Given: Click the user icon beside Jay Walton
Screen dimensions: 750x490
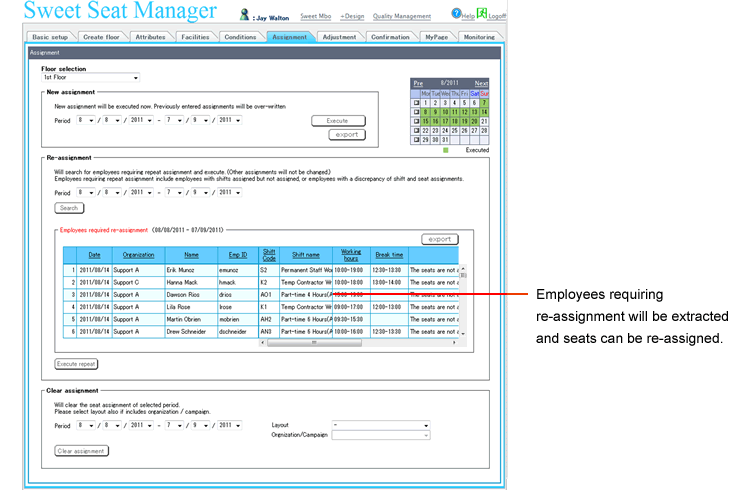Looking at the screenshot, I should coord(245,16).
